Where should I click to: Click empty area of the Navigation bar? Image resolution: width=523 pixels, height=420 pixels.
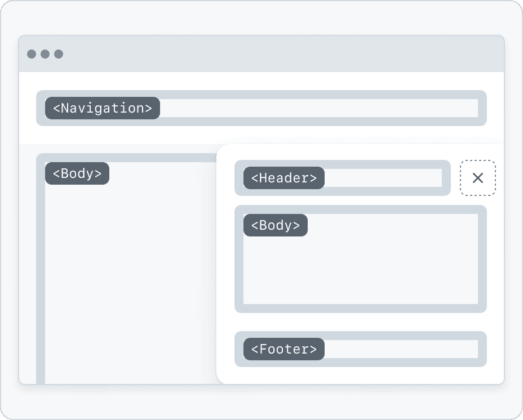[318, 108]
